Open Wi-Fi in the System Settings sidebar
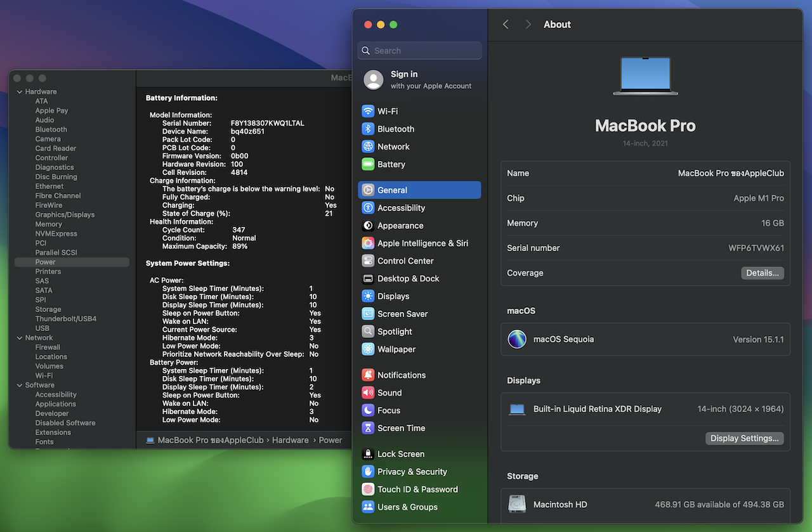Image resolution: width=812 pixels, height=532 pixels. point(419,111)
